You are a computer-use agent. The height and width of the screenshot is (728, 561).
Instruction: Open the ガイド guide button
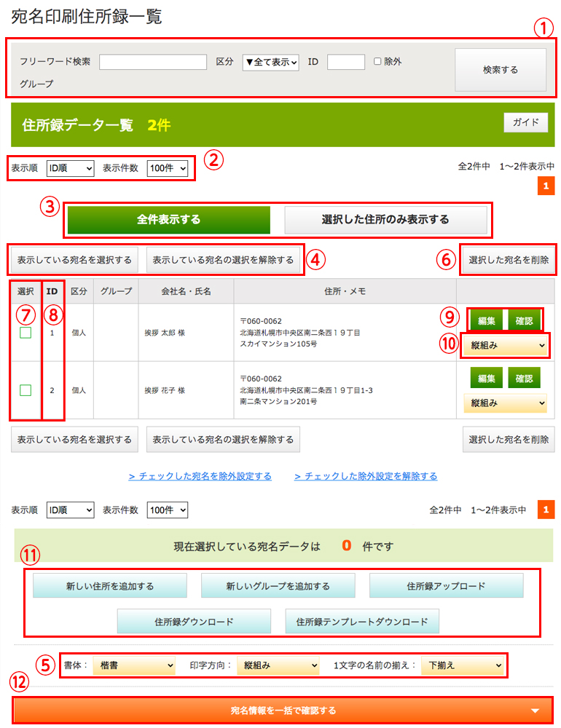pos(525,122)
